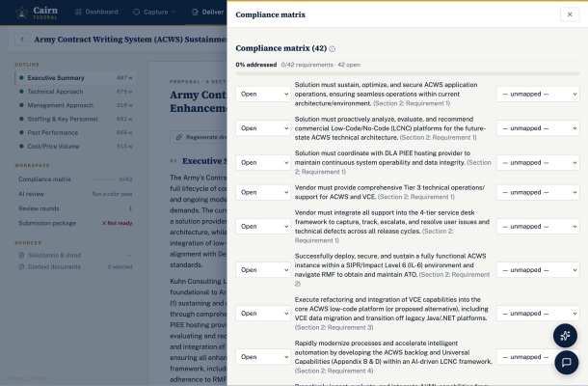Open Compliance matrix in the workspace list
The width and height of the screenshot is (588, 386).
(75, 179)
